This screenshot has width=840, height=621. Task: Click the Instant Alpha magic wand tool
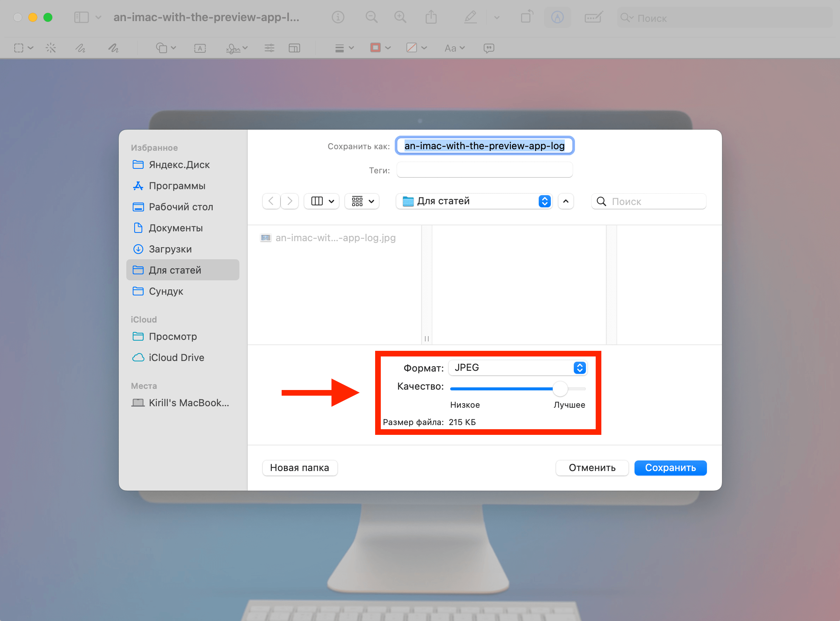[51, 48]
